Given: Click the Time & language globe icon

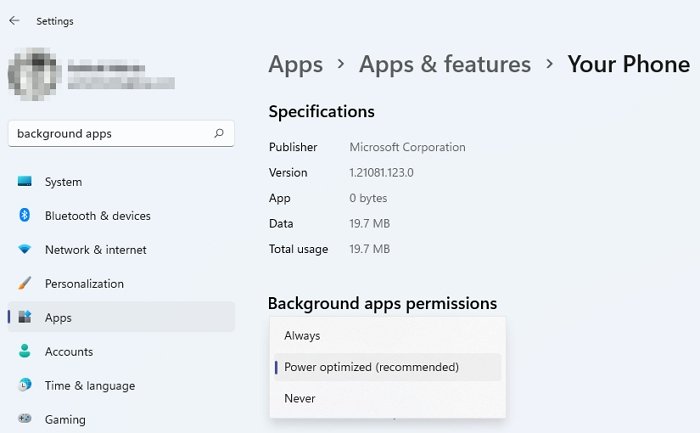Looking at the screenshot, I should pos(25,386).
